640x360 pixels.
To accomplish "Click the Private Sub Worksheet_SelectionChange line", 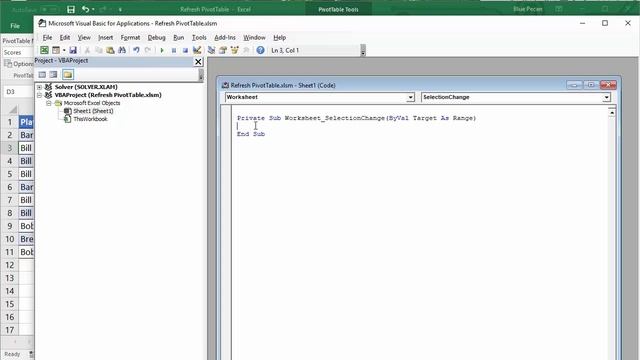I will click(356, 118).
